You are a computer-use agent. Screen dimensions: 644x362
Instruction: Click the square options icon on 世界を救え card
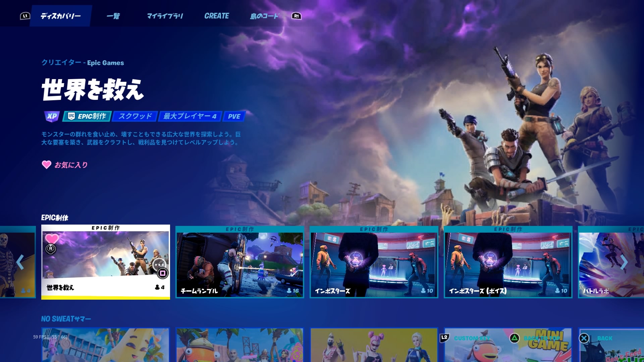pos(163,273)
